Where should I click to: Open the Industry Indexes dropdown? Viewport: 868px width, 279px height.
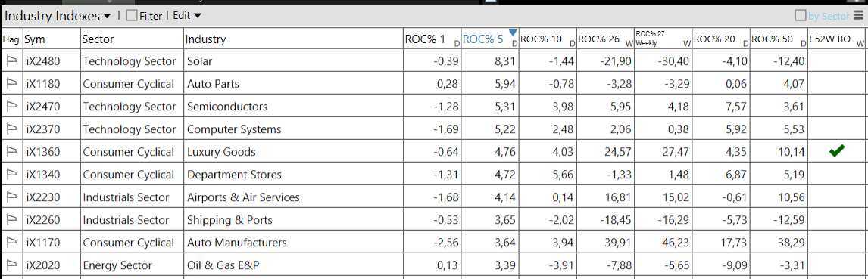point(58,16)
